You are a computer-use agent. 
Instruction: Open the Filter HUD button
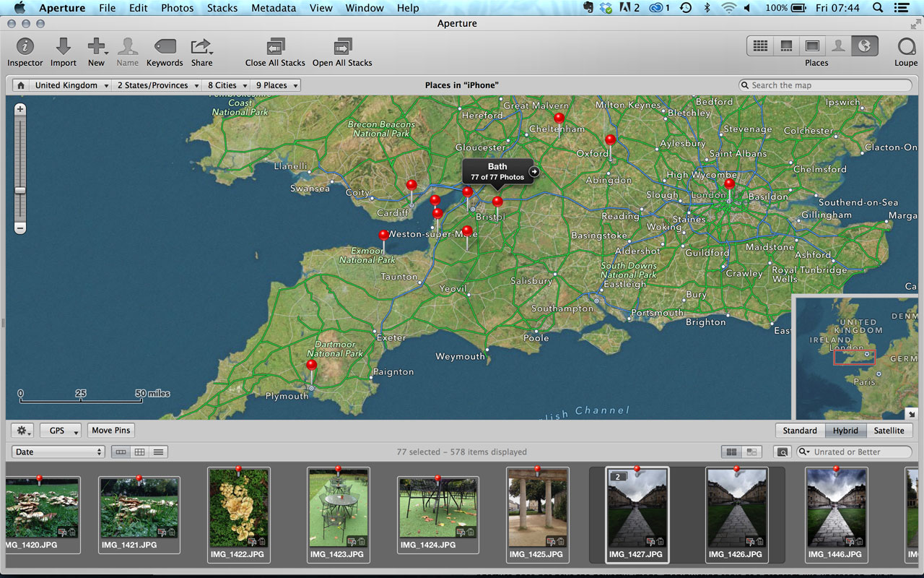coord(782,452)
